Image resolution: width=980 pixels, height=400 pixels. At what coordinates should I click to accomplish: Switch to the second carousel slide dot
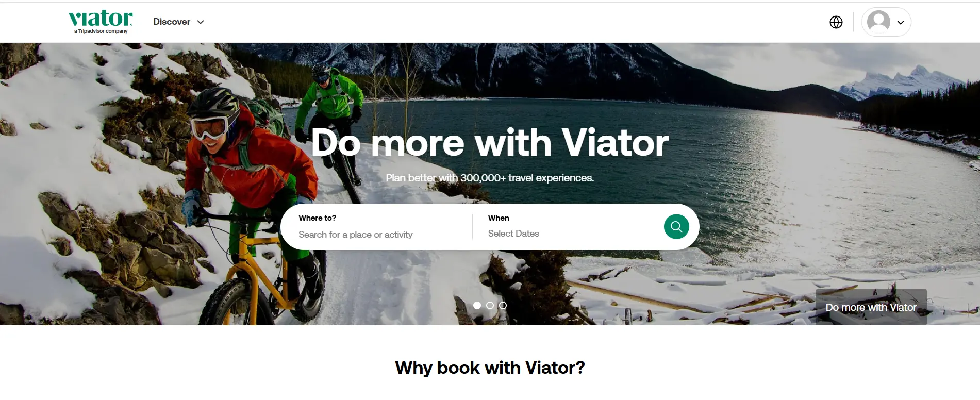click(490, 306)
